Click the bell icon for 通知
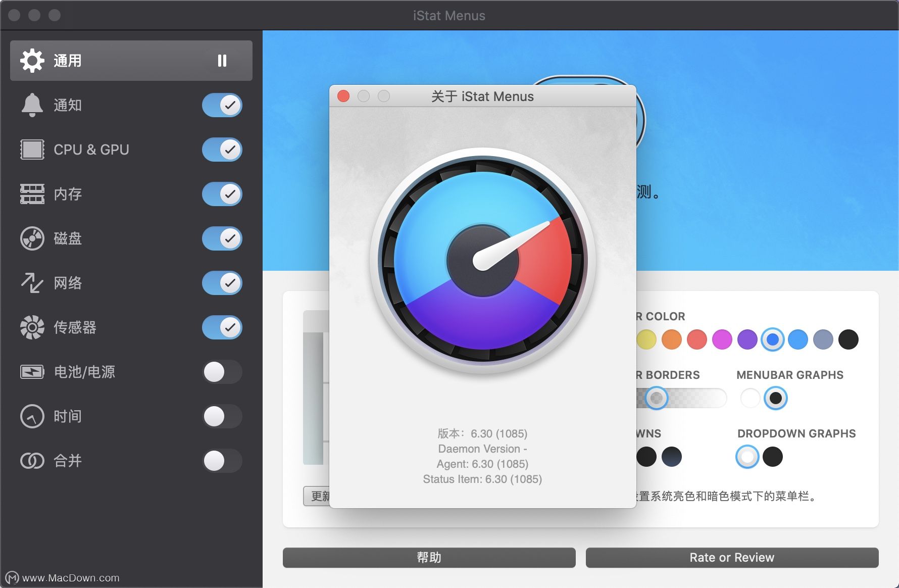The height and width of the screenshot is (588, 899). 32,105
